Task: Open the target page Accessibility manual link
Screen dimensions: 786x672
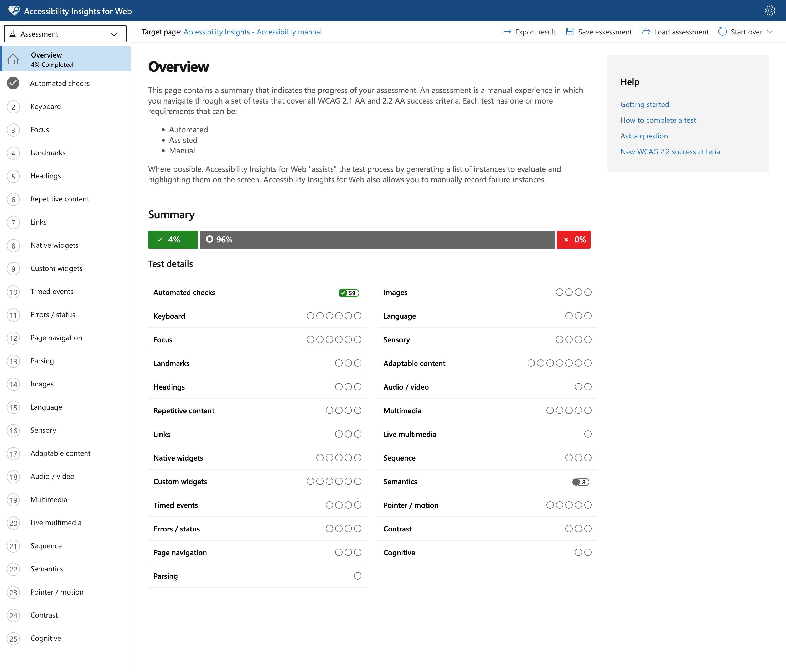Action: 252,32
